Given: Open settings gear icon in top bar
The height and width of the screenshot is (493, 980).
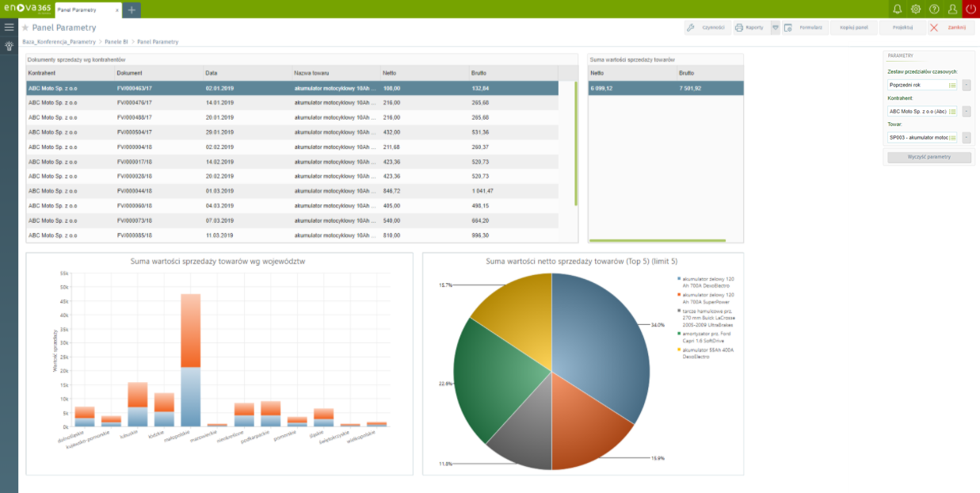Looking at the screenshot, I should [x=916, y=10].
